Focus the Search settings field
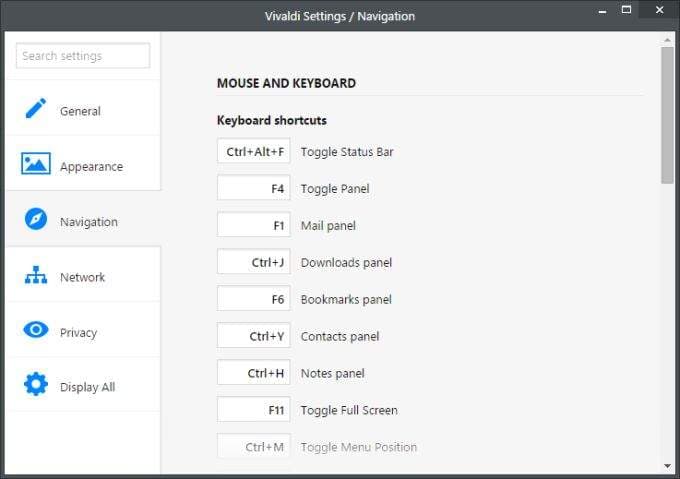 83,55
